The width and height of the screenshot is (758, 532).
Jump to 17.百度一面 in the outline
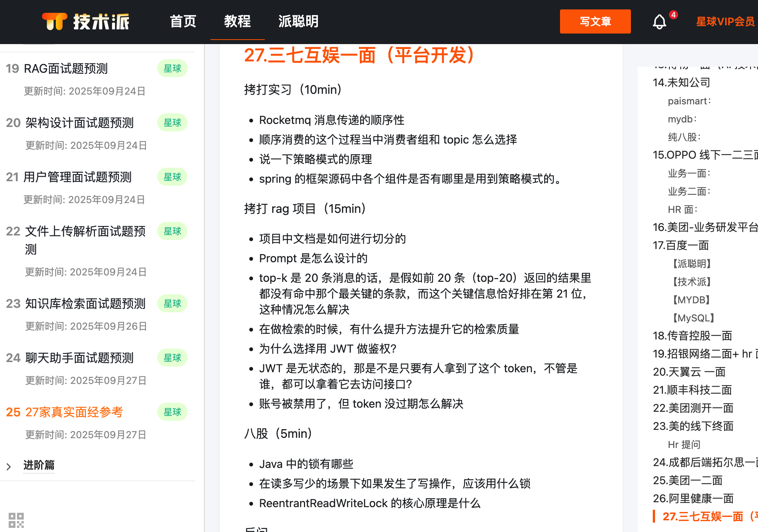pos(681,246)
